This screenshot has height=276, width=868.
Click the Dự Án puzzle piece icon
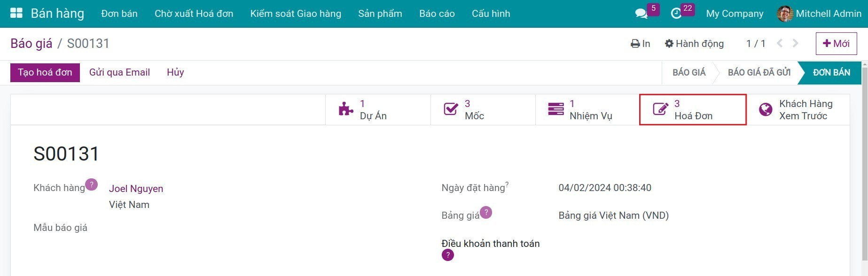coord(346,109)
